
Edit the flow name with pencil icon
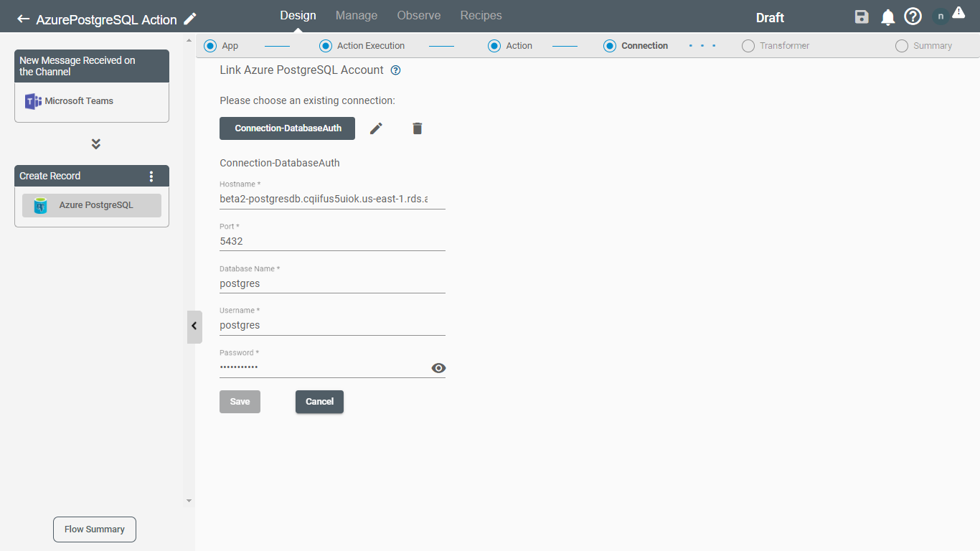pyautogui.click(x=190, y=19)
